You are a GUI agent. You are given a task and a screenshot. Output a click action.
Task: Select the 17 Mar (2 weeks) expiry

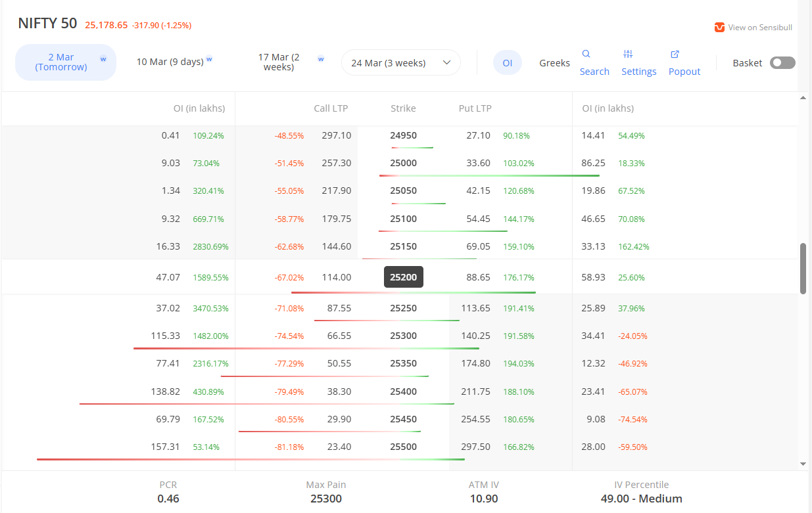(279, 62)
